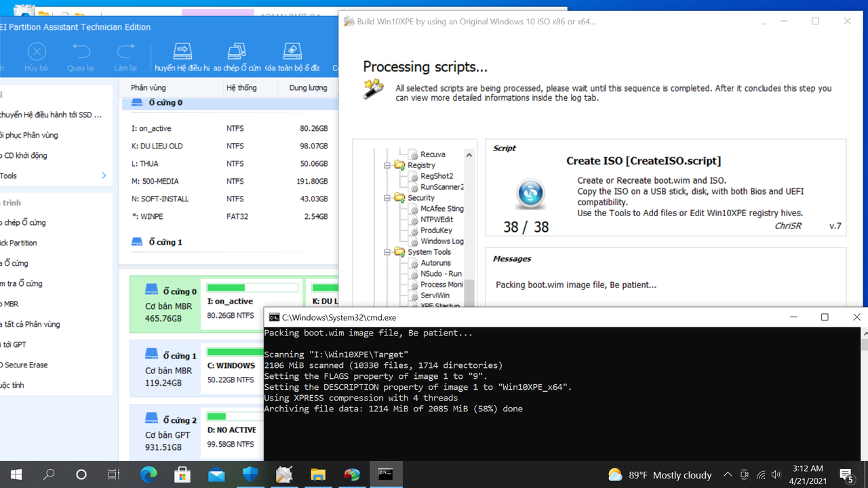Click the weather 89°F Mostly cloudy widget
868x488 pixels.
[x=660, y=474]
